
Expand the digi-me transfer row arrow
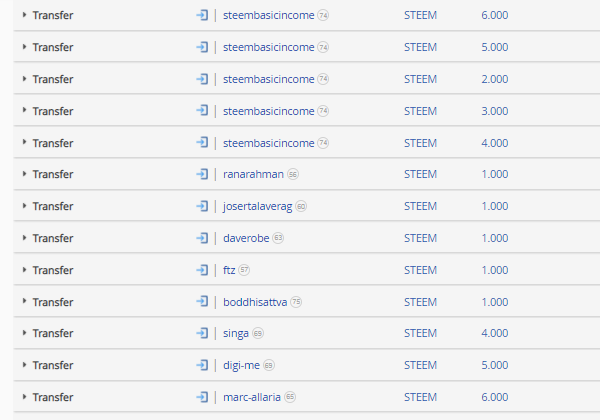point(24,365)
